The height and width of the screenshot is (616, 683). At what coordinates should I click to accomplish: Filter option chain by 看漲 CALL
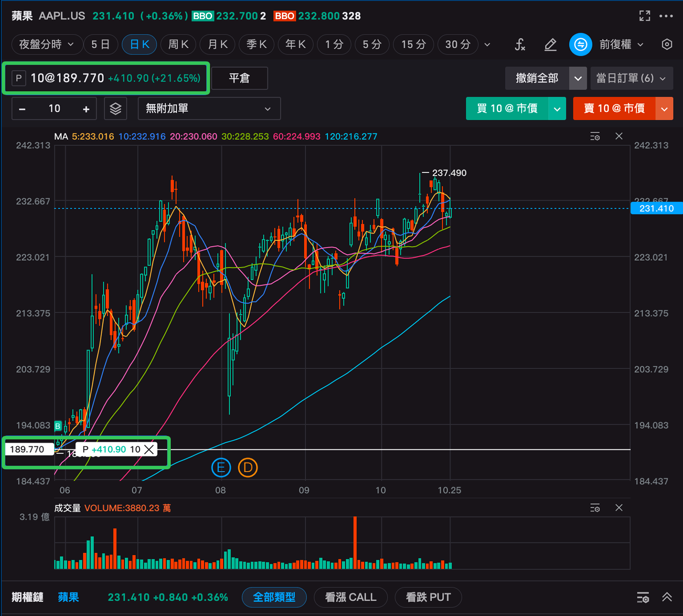tap(350, 597)
